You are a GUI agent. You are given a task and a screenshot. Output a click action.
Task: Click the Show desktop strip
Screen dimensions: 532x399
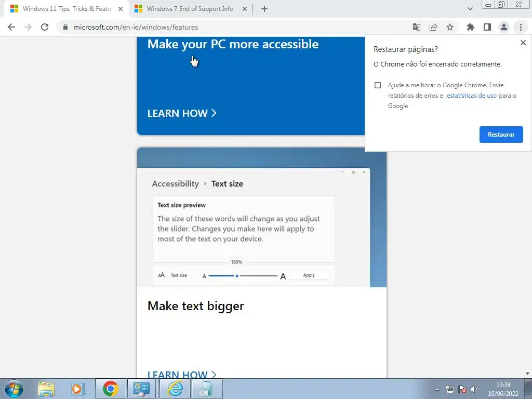pyautogui.click(x=528, y=389)
